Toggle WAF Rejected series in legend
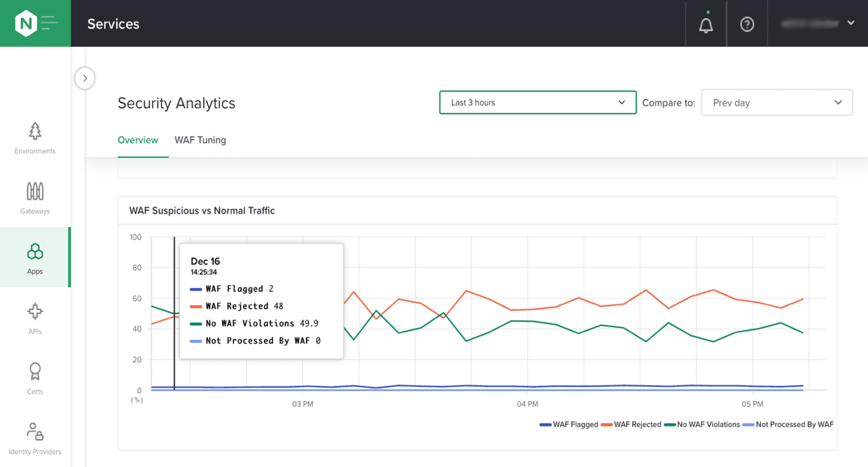Image resolution: width=868 pixels, height=467 pixels. pos(631,424)
